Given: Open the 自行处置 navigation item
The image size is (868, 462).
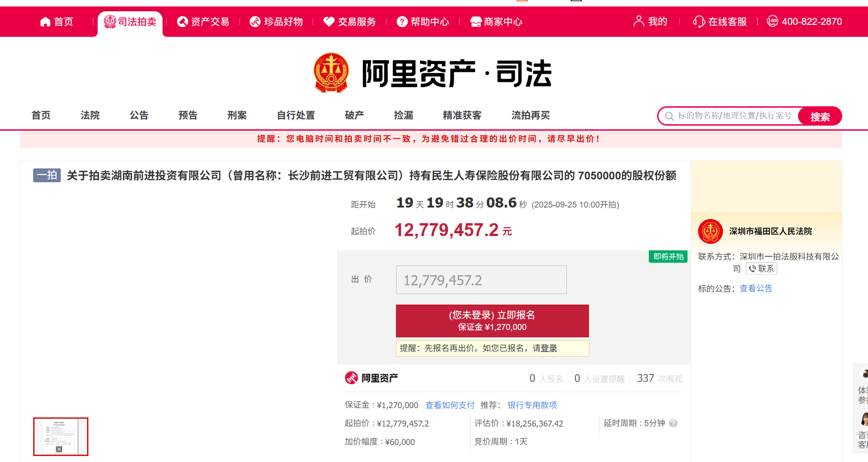Looking at the screenshot, I should pos(296,115).
